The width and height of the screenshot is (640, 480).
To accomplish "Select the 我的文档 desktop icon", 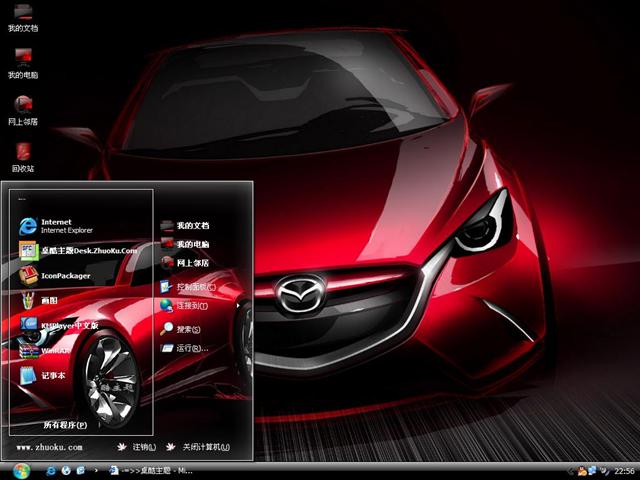I will coord(23,16).
